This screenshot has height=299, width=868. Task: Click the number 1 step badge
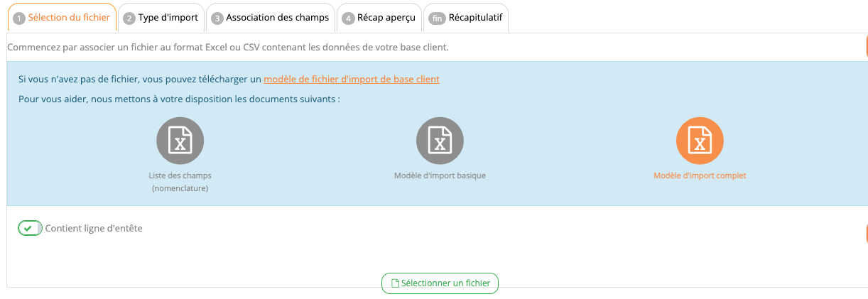[x=19, y=18]
